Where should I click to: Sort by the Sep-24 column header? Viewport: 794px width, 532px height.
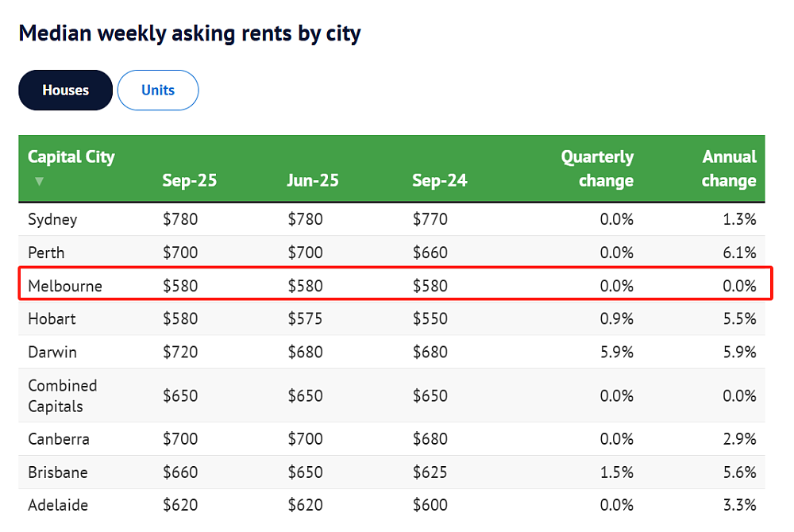(x=440, y=180)
